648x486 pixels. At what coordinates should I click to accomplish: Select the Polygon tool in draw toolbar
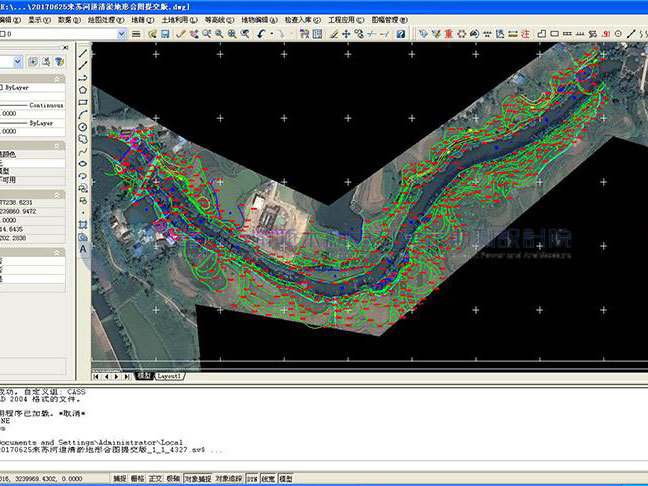click(83, 90)
